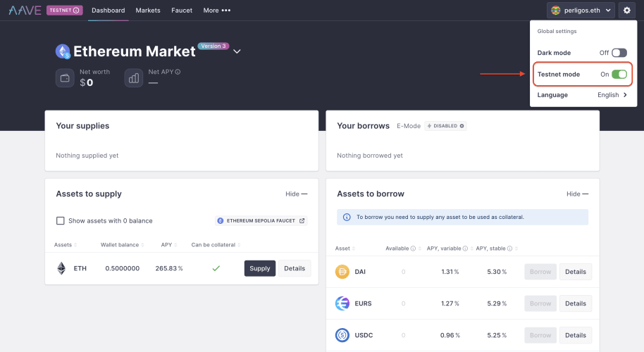644x352 pixels.
Task: Check Show assets with 0 balance
Action: [x=61, y=221]
